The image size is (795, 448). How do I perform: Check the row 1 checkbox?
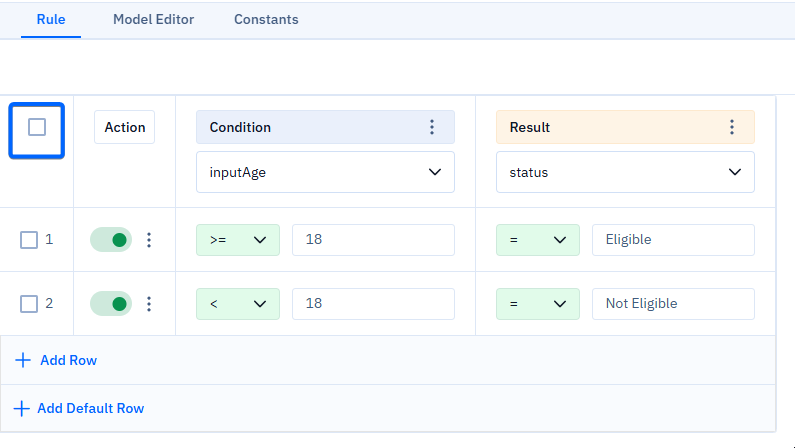click(x=29, y=240)
